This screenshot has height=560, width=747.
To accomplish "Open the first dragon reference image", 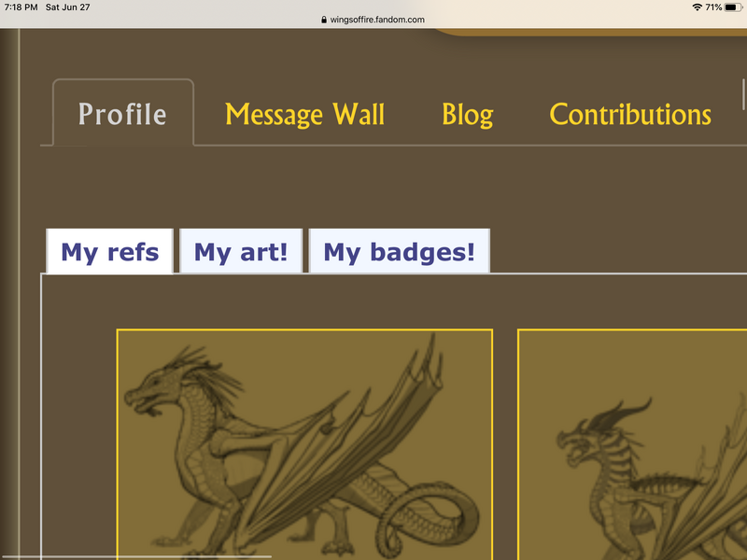I will coord(304,444).
